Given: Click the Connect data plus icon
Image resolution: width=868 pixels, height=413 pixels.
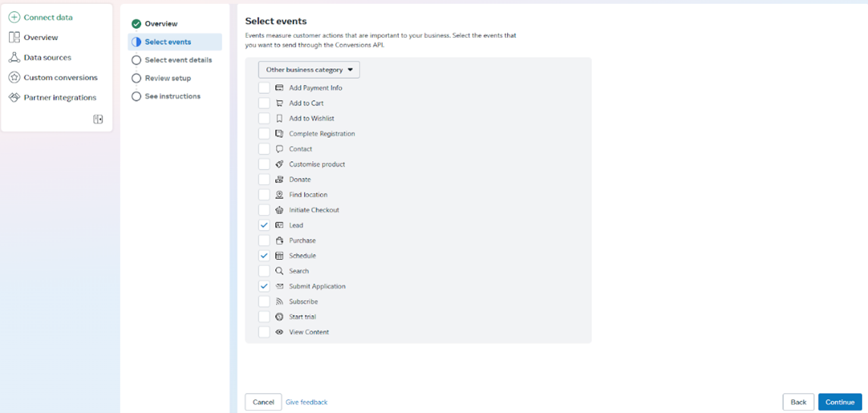Looking at the screenshot, I should coord(14,17).
